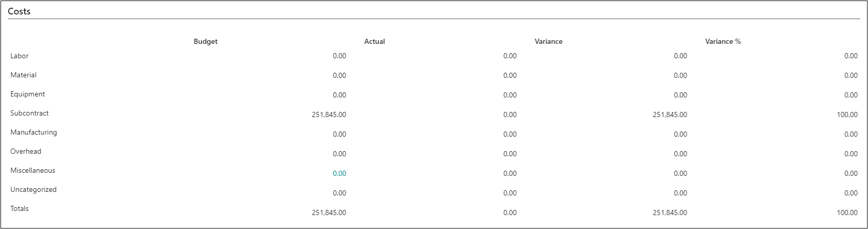Click the Variance column header
Viewport: 868px width, 229px height.
[x=548, y=41]
